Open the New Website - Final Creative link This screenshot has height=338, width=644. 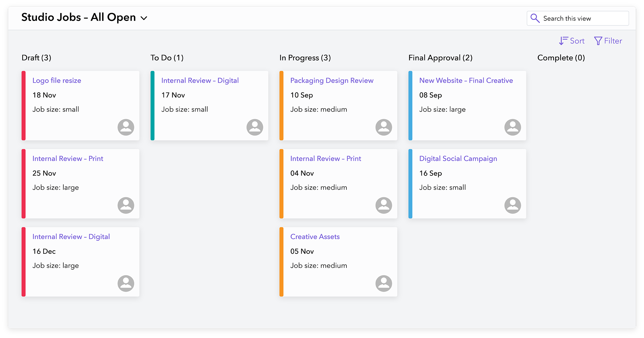(x=466, y=80)
